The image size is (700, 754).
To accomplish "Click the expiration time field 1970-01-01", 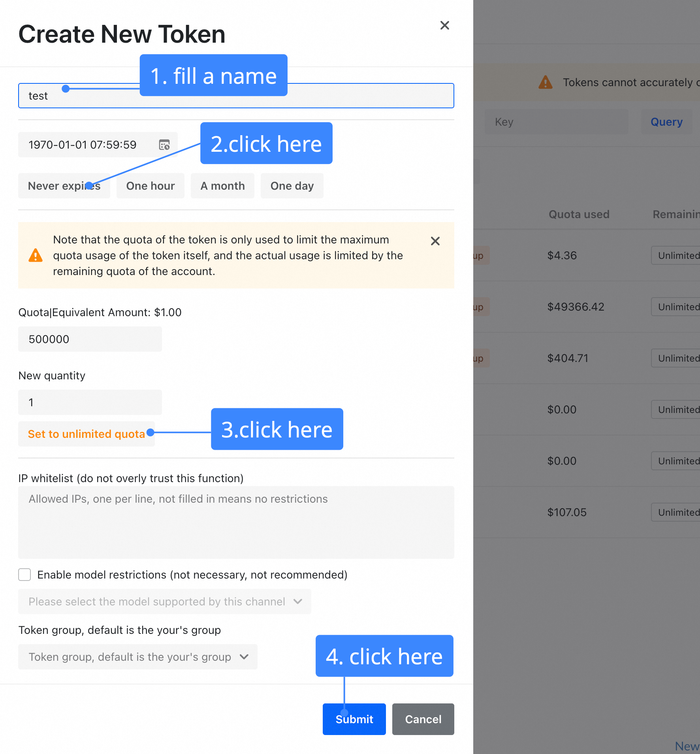I will tap(98, 145).
